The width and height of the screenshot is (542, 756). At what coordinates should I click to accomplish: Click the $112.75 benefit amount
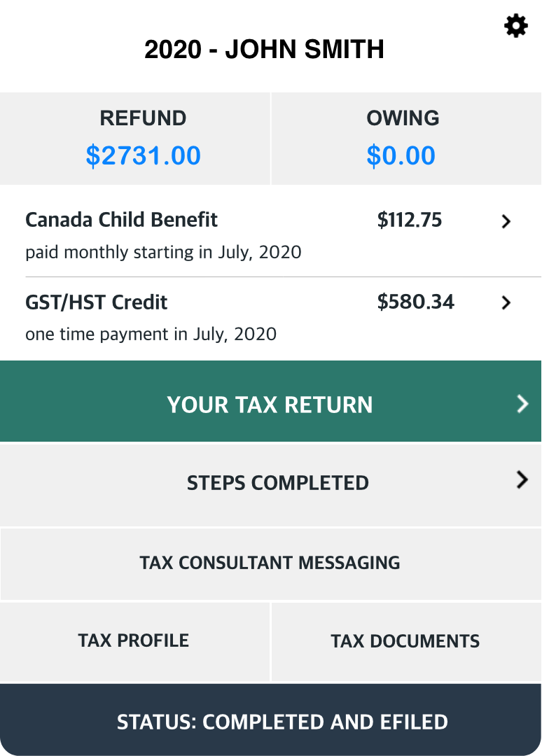click(x=410, y=220)
